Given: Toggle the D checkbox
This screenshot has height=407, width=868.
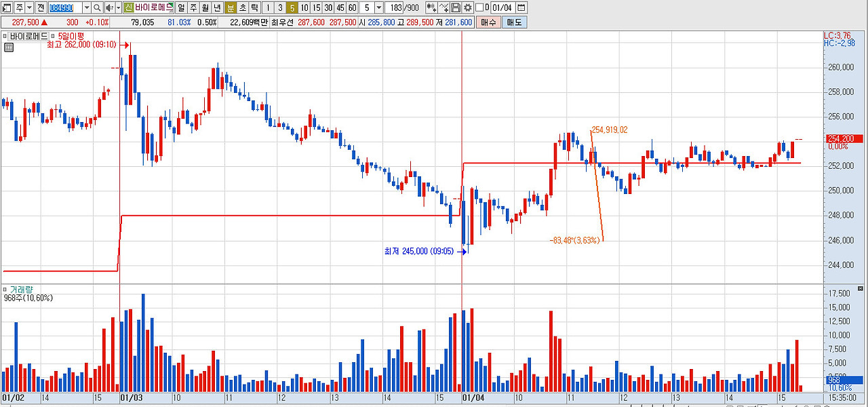Looking at the screenshot, I should tap(479, 7).
